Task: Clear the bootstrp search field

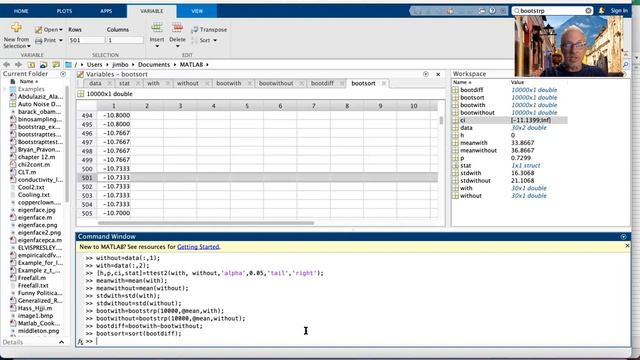Action: [588, 11]
